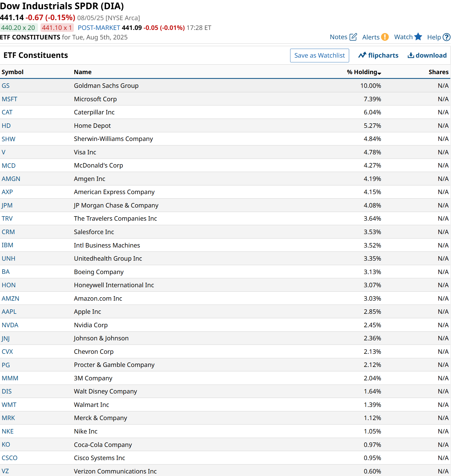Open the BA symbol link
The image size is (452, 476).
6,272
